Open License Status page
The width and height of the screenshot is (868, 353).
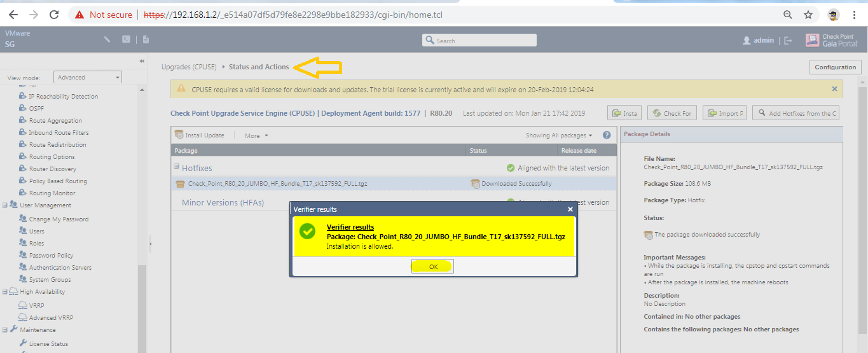click(48, 344)
